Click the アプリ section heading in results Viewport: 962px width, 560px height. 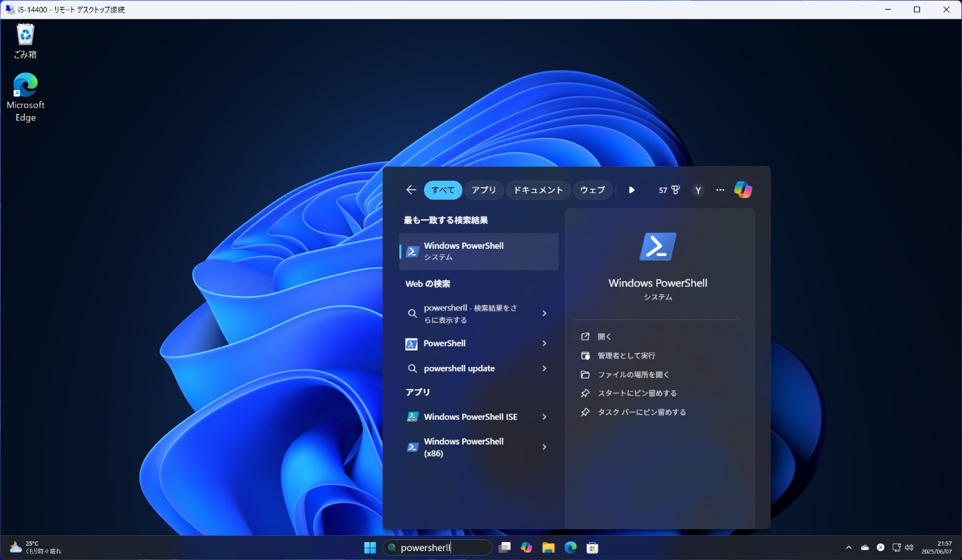pyautogui.click(x=418, y=392)
